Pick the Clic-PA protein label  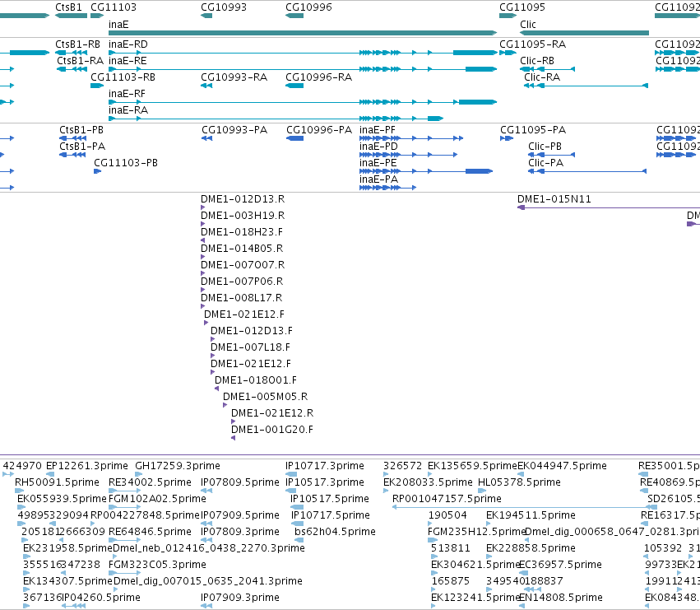[x=545, y=163]
